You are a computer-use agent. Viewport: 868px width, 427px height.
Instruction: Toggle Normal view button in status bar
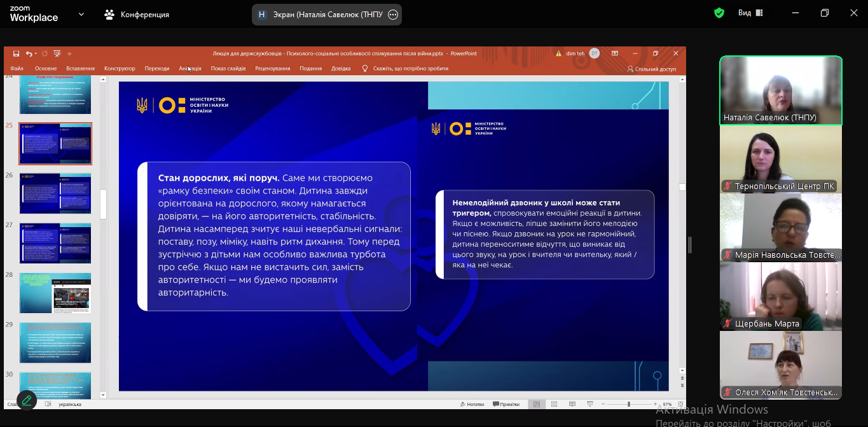pos(537,404)
